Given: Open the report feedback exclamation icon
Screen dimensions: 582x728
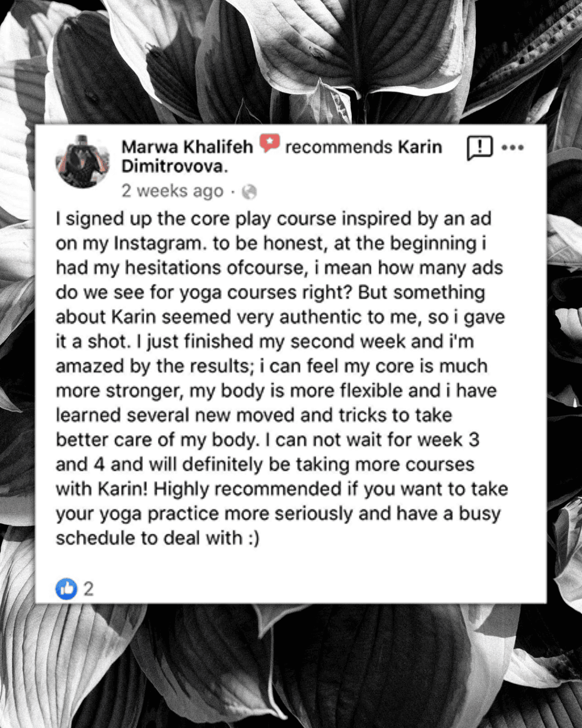Looking at the screenshot, I should 480,148.
